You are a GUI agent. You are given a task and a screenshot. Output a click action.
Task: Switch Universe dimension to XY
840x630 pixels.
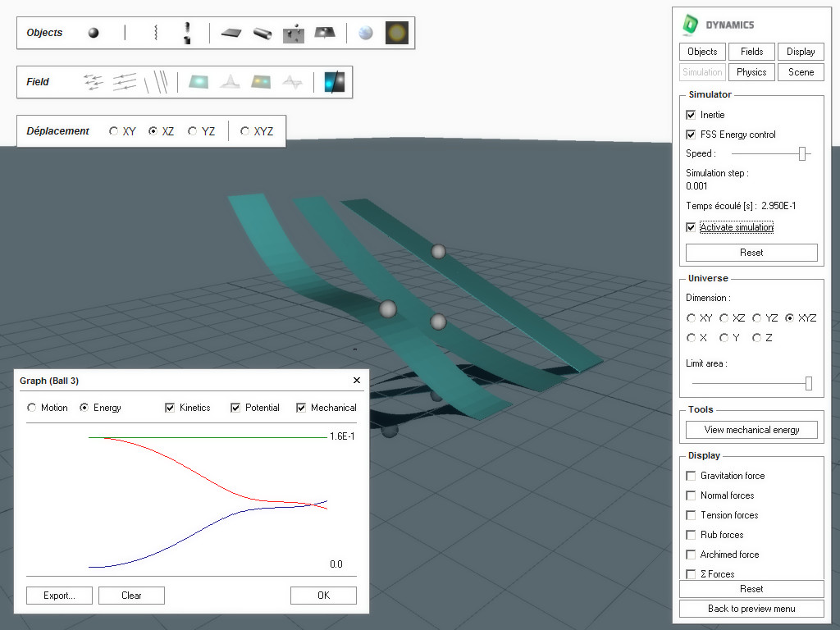click(691, 317)
